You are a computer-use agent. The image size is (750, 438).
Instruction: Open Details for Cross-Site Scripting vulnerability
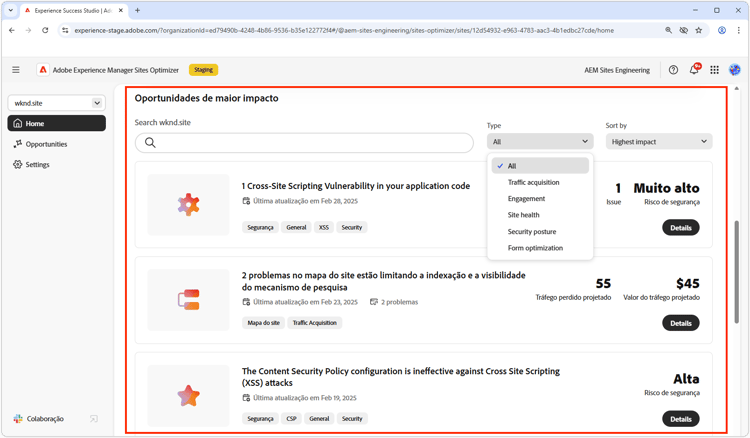pos(681,228)
